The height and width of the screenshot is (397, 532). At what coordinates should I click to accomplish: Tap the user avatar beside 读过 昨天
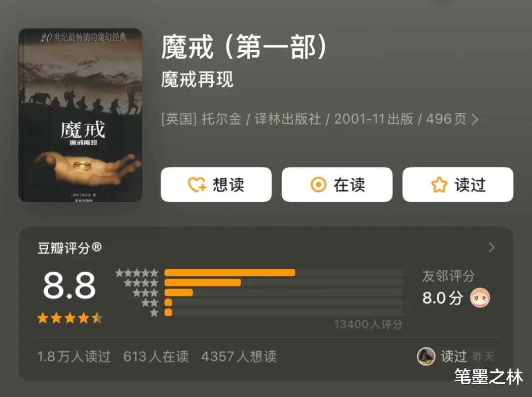pyautogui.click(x=426, y=356)
